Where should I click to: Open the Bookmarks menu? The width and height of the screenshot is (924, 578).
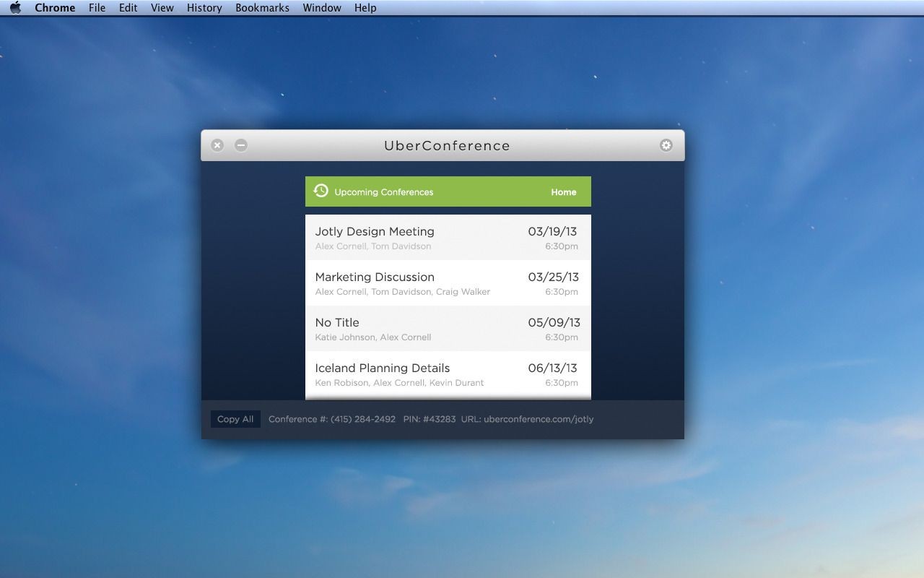(x=262, y=8)
